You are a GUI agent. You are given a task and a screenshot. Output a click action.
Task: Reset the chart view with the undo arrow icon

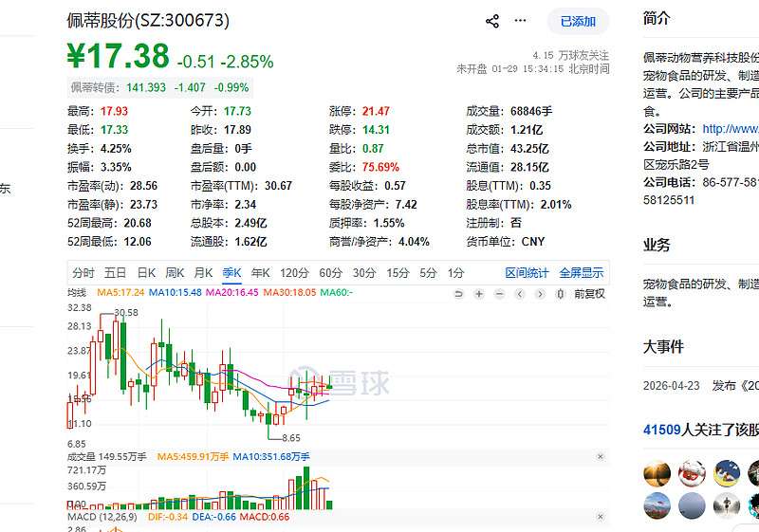(458, 294)
